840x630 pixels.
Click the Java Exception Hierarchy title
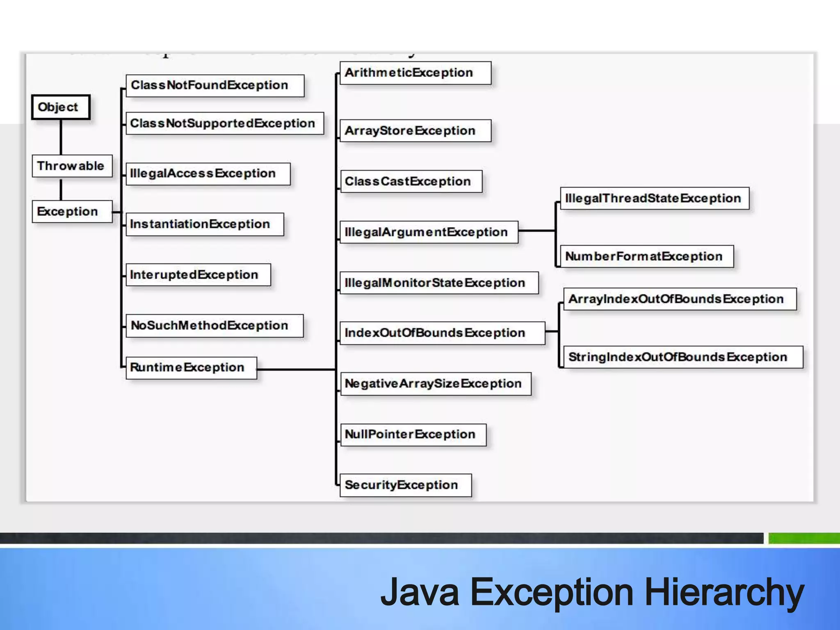(592, 592)
